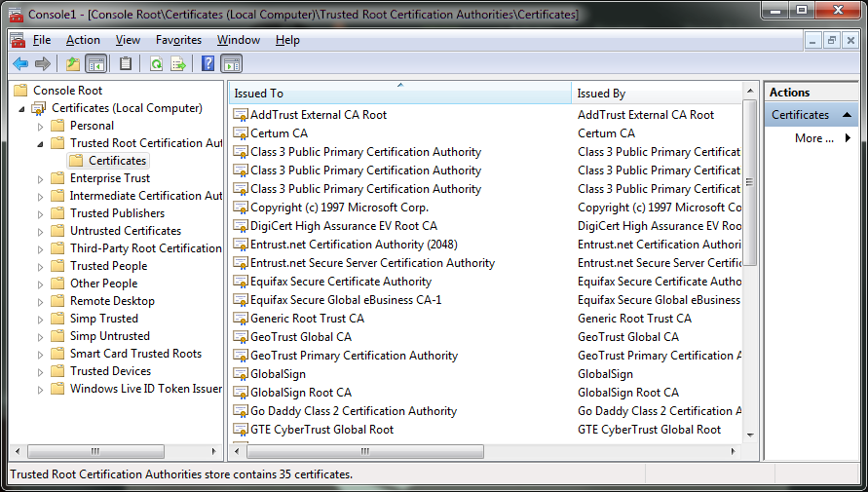Click the Forward arrow toolbar icon

tap(43, 64)
